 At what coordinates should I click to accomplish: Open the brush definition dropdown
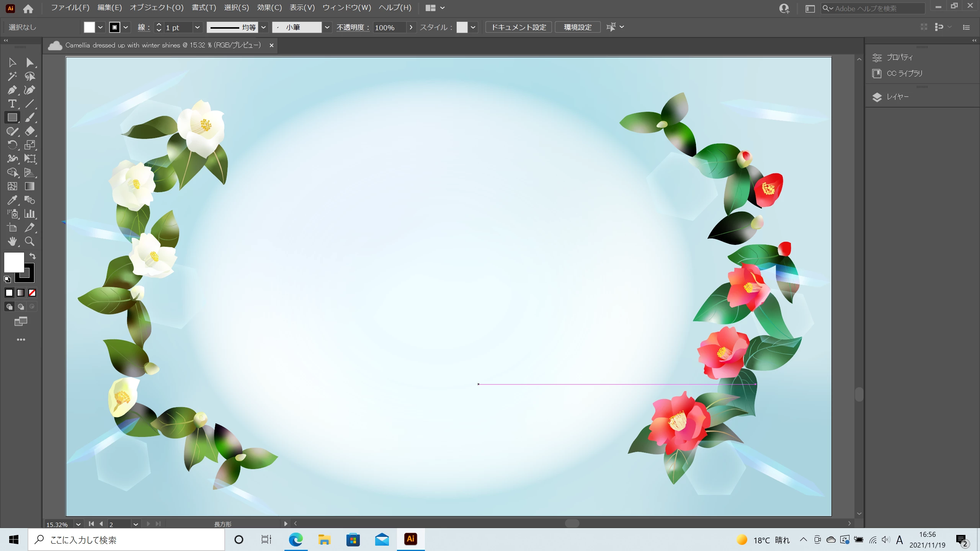click(327, 28)
